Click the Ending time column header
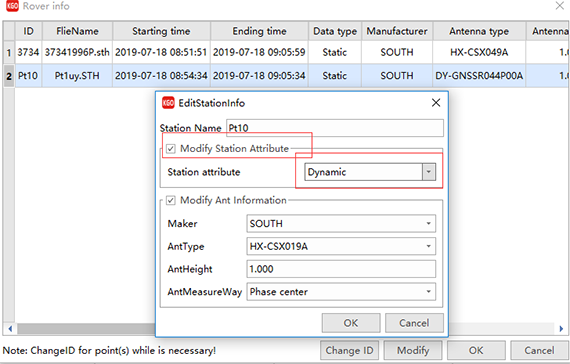Image resolution: width=570 pixels, height=364 pixels. point(259,31)
